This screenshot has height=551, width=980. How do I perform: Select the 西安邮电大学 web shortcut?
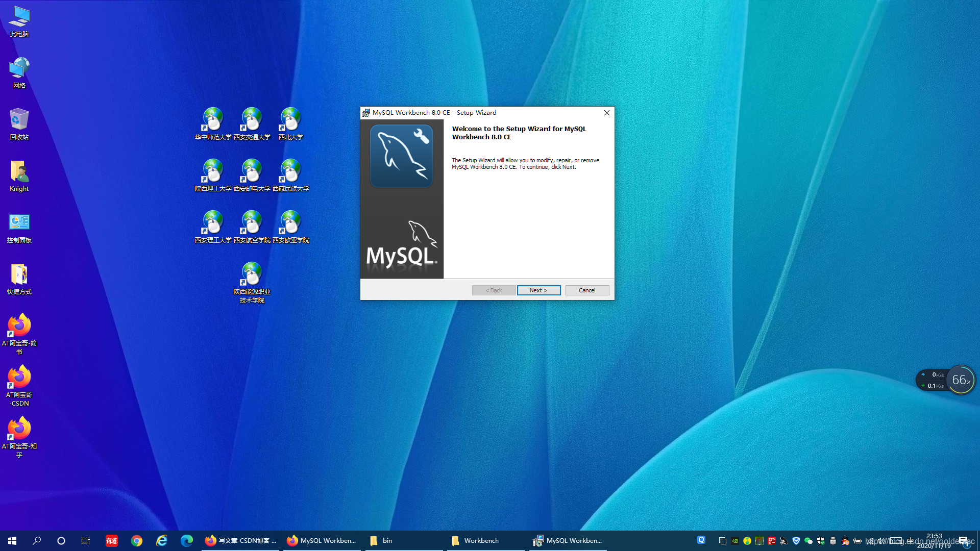252,176
